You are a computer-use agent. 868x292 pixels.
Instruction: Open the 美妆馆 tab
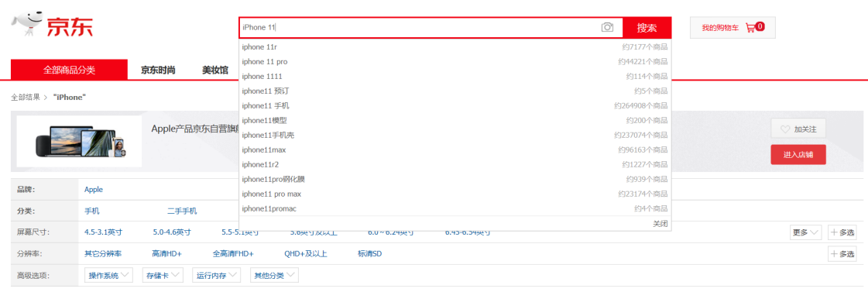coord(214,70)
